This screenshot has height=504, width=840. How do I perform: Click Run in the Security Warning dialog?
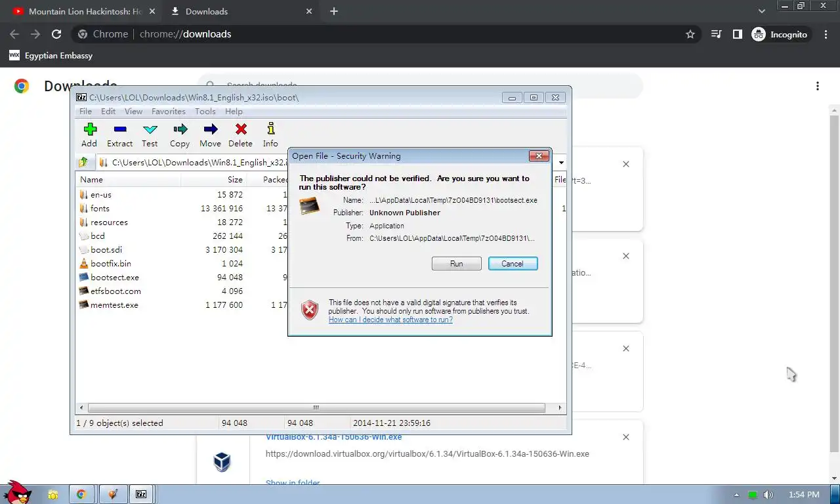pos(457,263)
